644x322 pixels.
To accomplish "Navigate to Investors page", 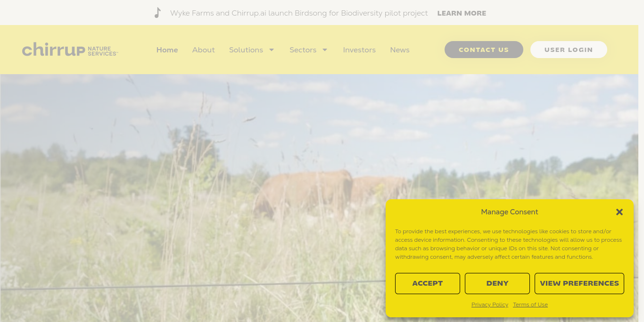I will coord(359,50).
